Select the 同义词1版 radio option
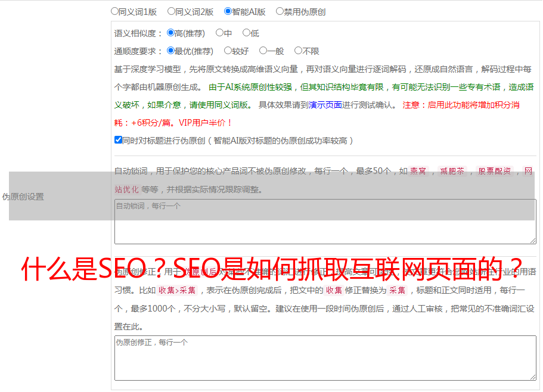543x392 pixels. click(115, 11)
